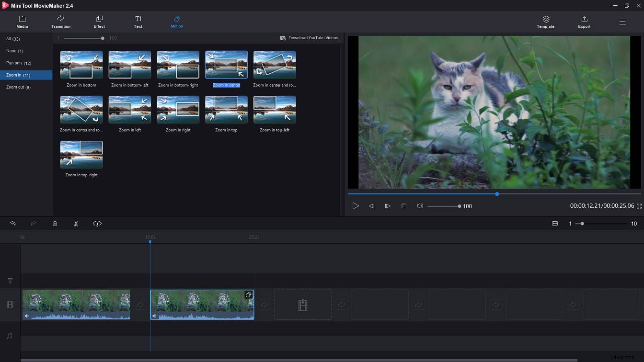Open the Effect panel
644x362 pixels.
pyautogui.click(x=99, y=22)
